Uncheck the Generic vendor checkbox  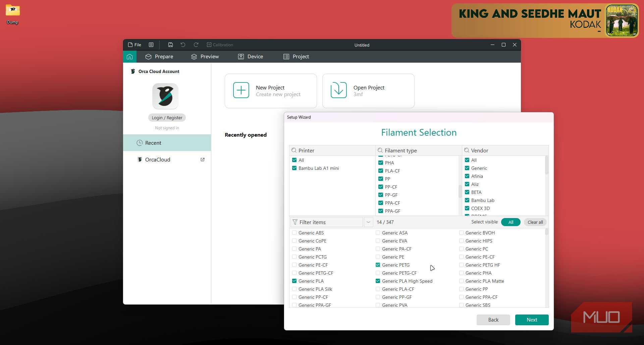[467, 168]
